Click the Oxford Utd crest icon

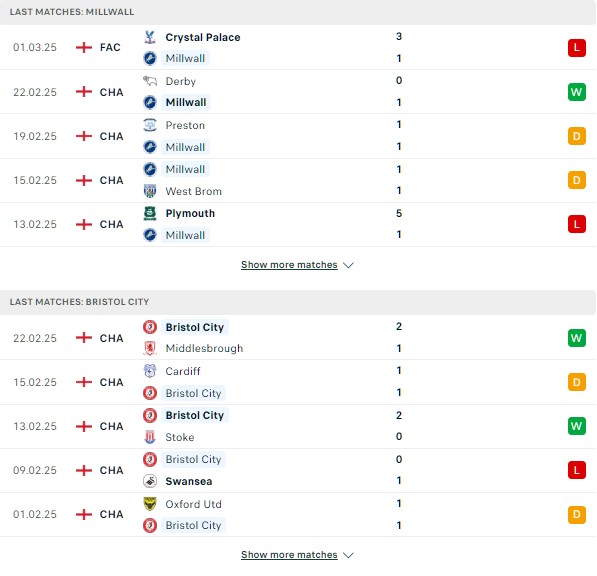click(x=150, y=504)
